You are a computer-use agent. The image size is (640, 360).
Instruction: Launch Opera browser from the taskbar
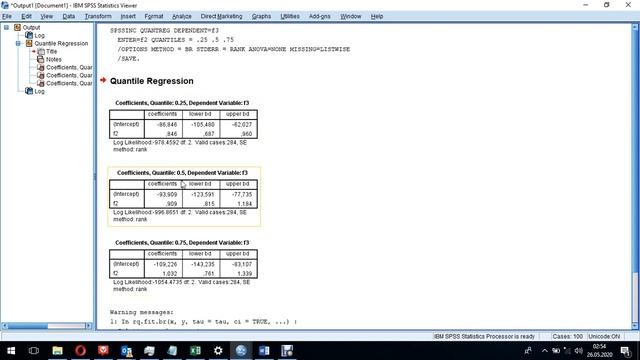(x=80, y=351)
